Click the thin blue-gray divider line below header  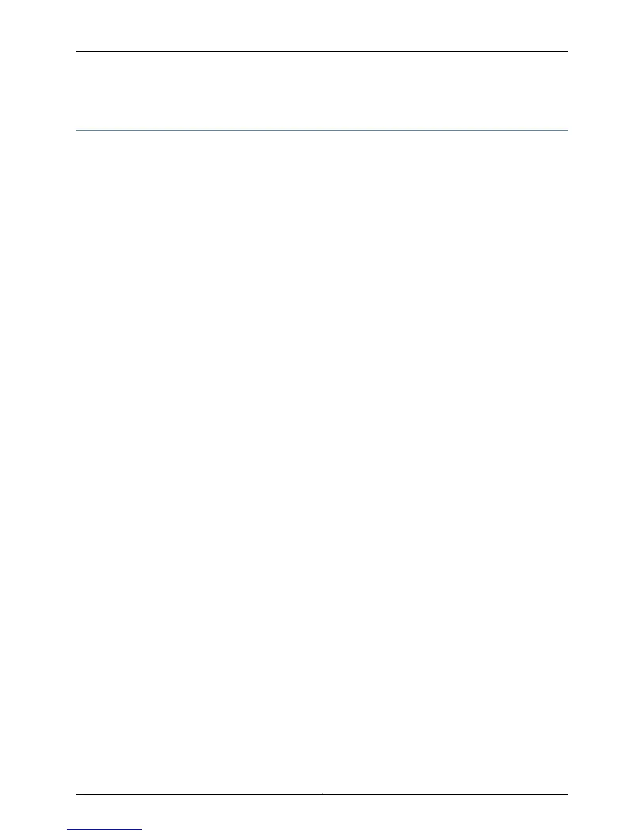[x=322, y=130]
